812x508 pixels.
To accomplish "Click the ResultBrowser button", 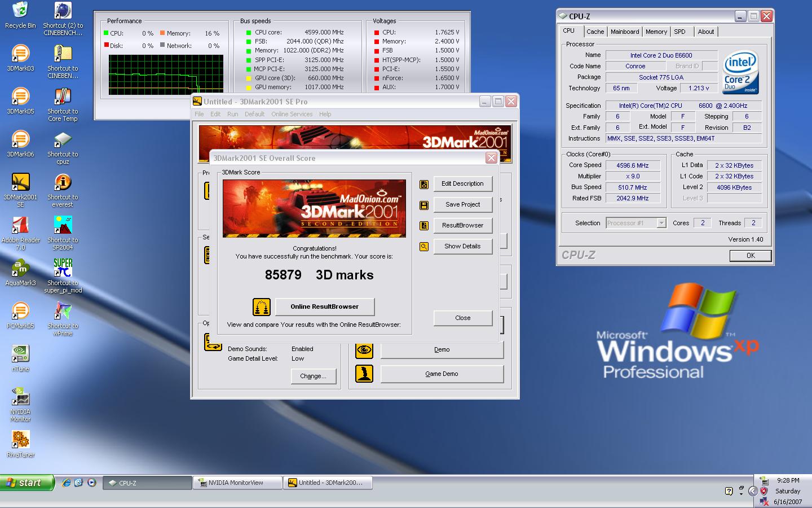I will (462, 226).
